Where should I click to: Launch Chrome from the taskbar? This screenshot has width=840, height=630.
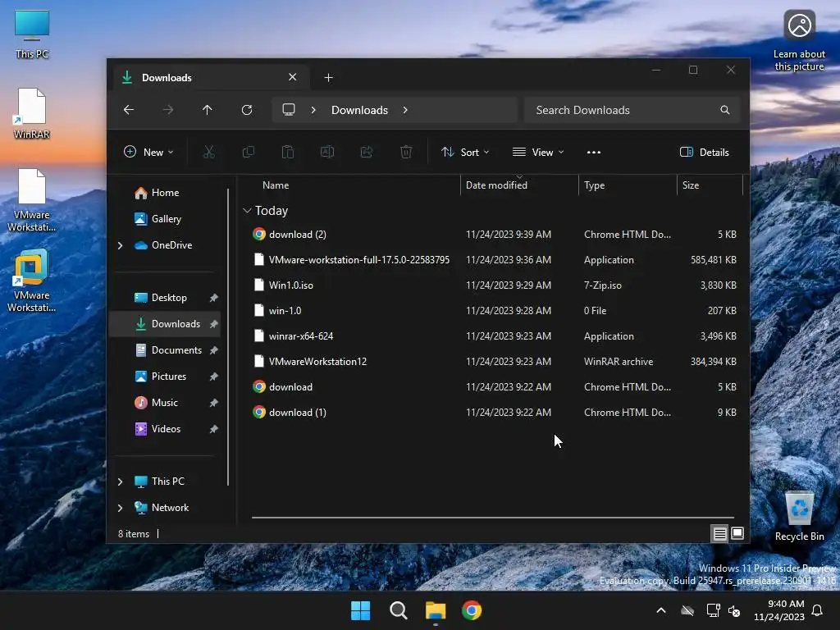coord(472,610)
